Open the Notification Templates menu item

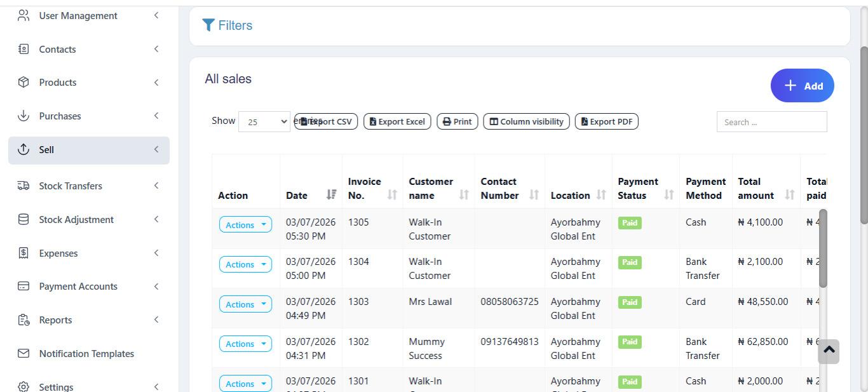(x=86, y=353)
